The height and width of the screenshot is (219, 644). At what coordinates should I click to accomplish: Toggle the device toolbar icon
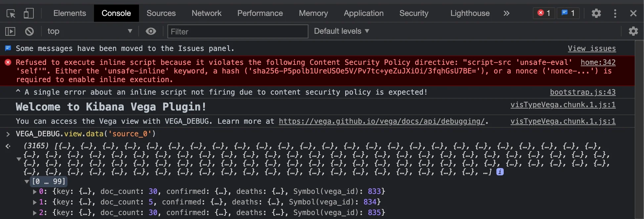pyautogui.click(x=29, y=14)
